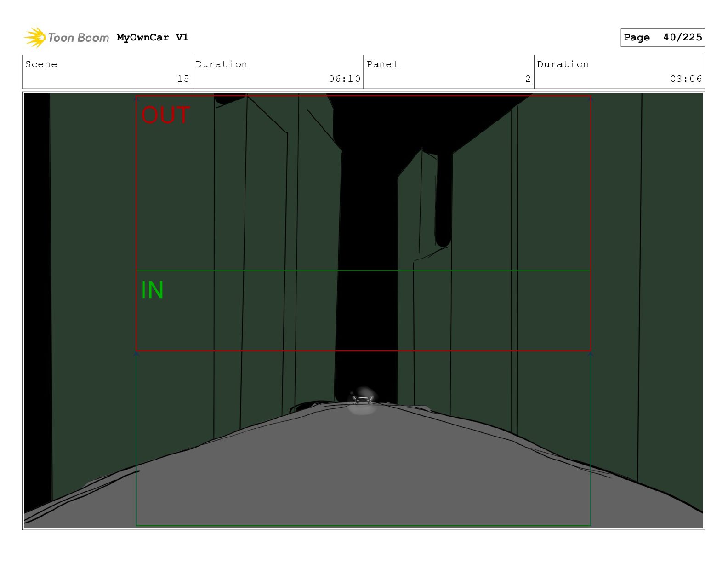Click the left arrow marker of IN frame
This screenshot has width=728, height=563.
tap(136, 354)
